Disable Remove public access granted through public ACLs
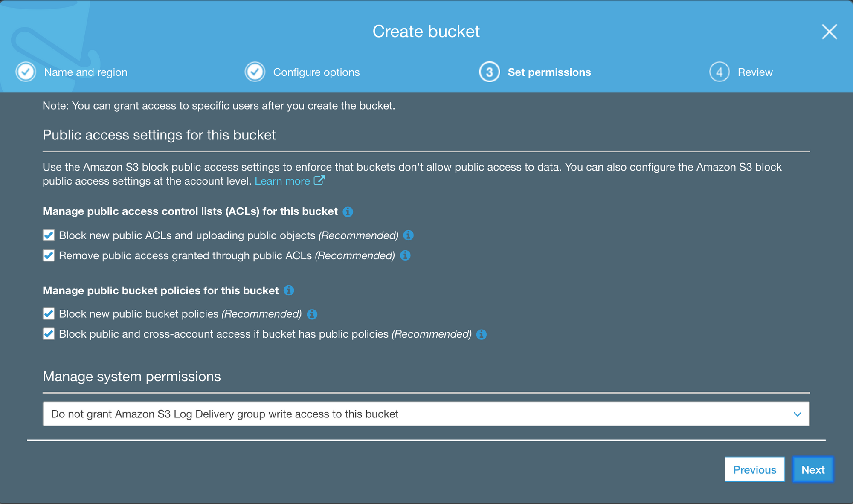This screenshot has height=504, width=853. [x=49, y=255]
